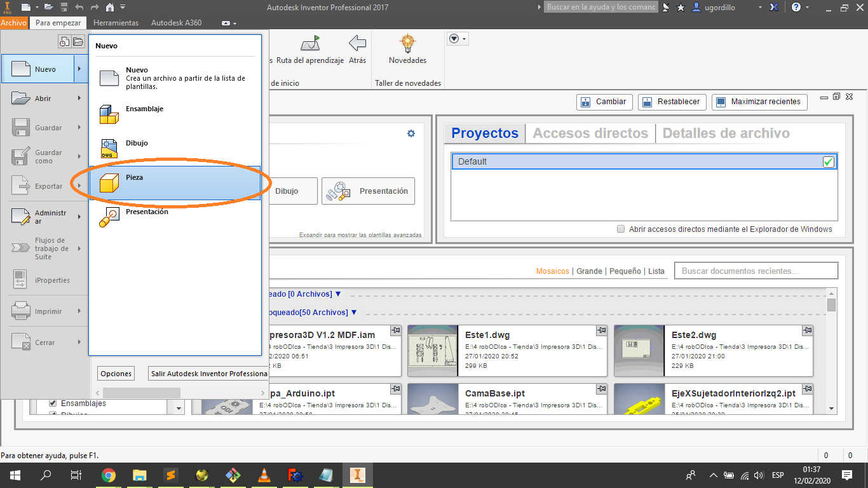Expand the Abrir submenu arrow

click(79, 98)
